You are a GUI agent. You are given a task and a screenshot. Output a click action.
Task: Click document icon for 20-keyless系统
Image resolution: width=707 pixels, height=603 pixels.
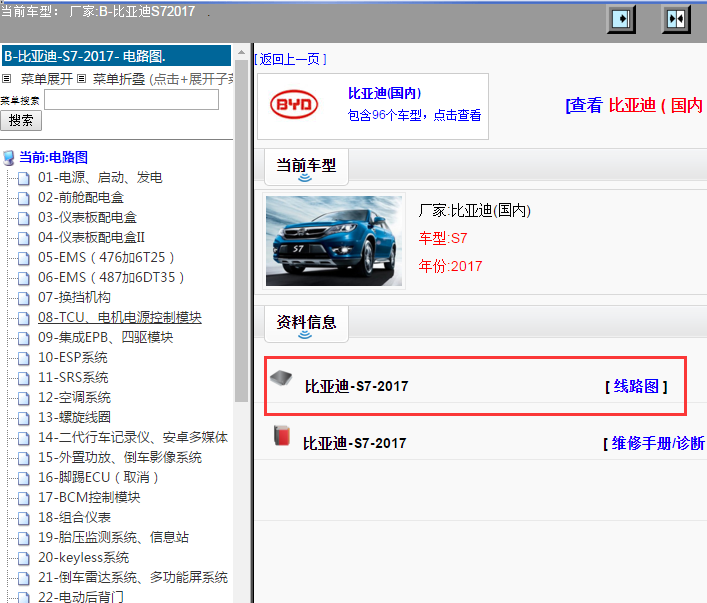[24, 558]
